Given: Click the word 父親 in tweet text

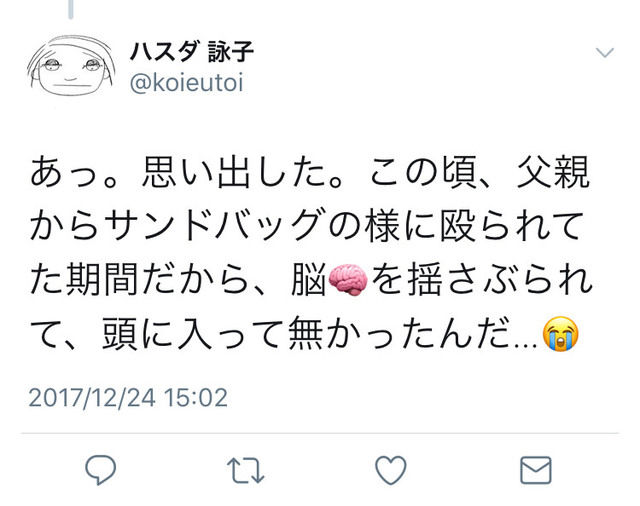Looking at the screenshot, I should click(x=553, y=172).
